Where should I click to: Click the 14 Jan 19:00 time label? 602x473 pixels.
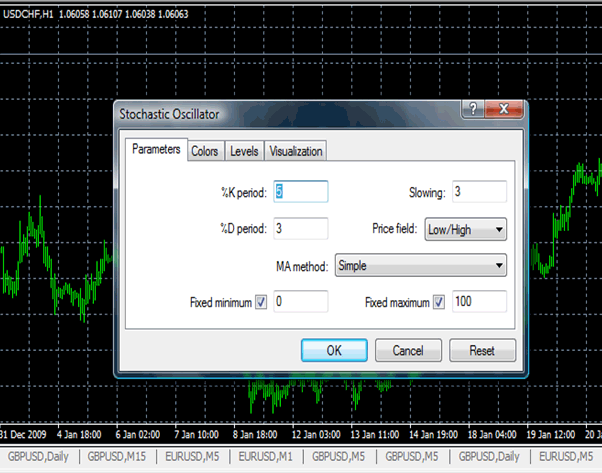pyautogui.click(x=433, y=435)
